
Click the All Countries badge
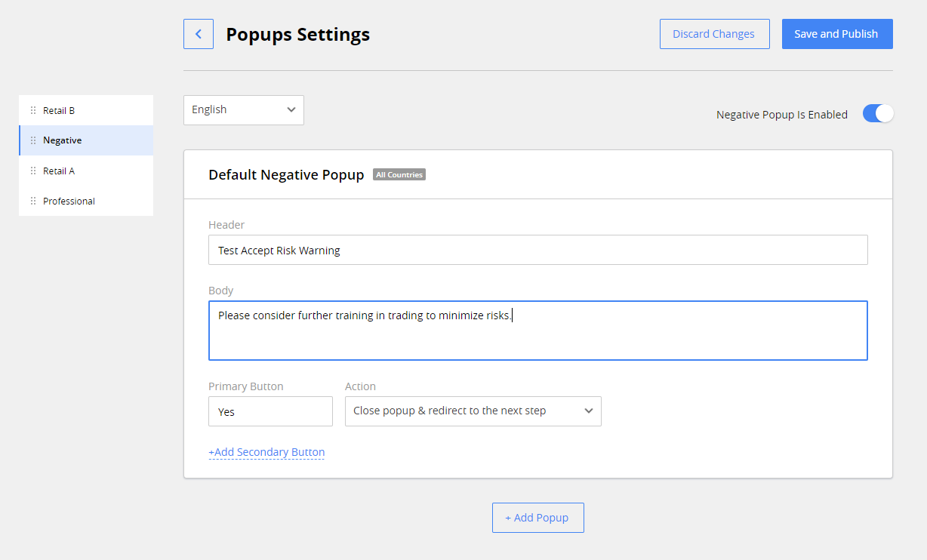click(399, 174)
